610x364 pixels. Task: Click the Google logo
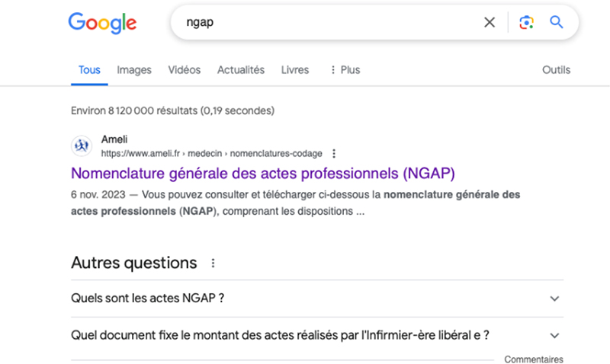pyautogui.click(x=102, y=23)
